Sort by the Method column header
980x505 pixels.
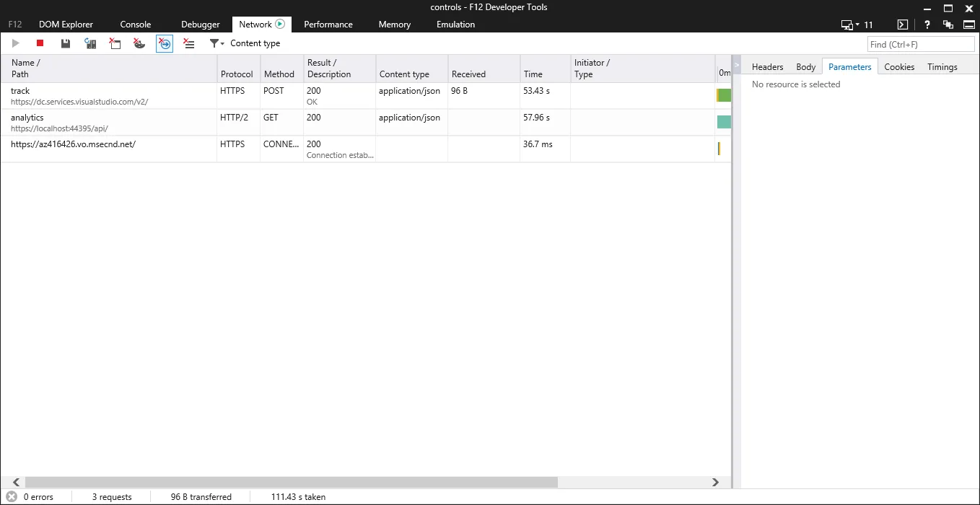tap(281, 69)
